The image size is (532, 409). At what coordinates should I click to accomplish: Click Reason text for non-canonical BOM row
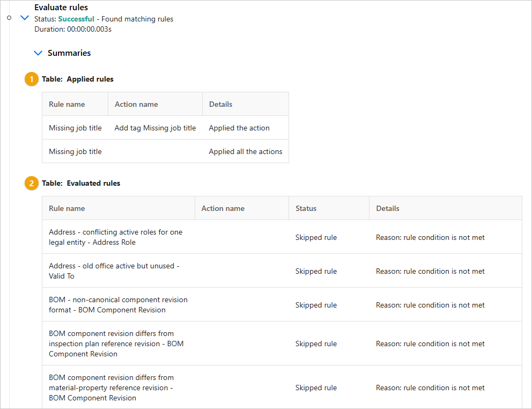coord(430,305)
